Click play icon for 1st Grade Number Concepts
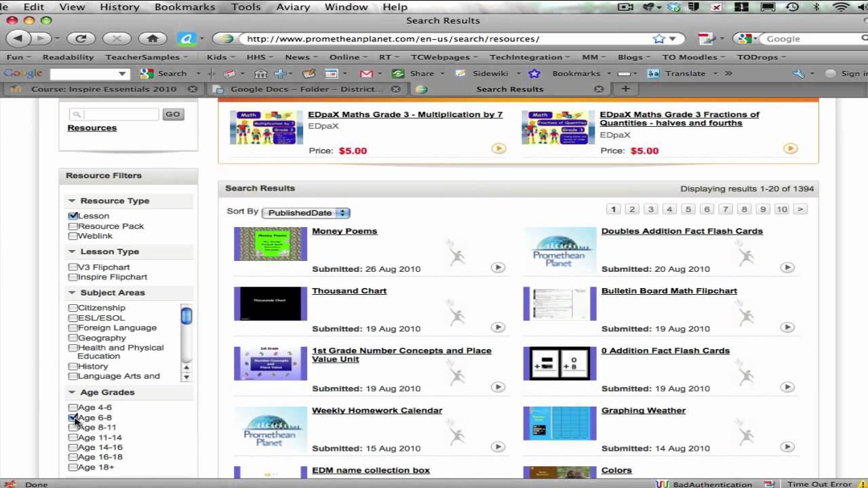This screenshot has width=868, height=488. (x=498, y=387)
